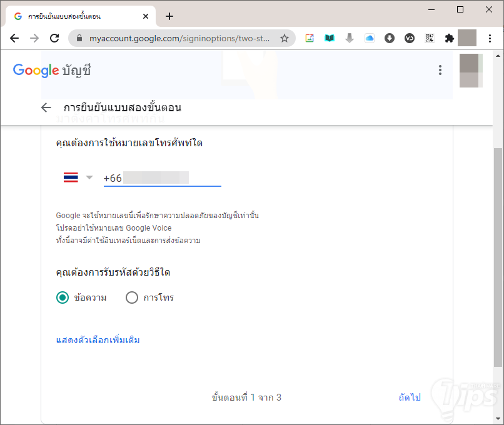Select the การยืนยันแบบสองขั้นตอน browser tab
The height and width of the screenshot is (425, 504).
point(81,16)
